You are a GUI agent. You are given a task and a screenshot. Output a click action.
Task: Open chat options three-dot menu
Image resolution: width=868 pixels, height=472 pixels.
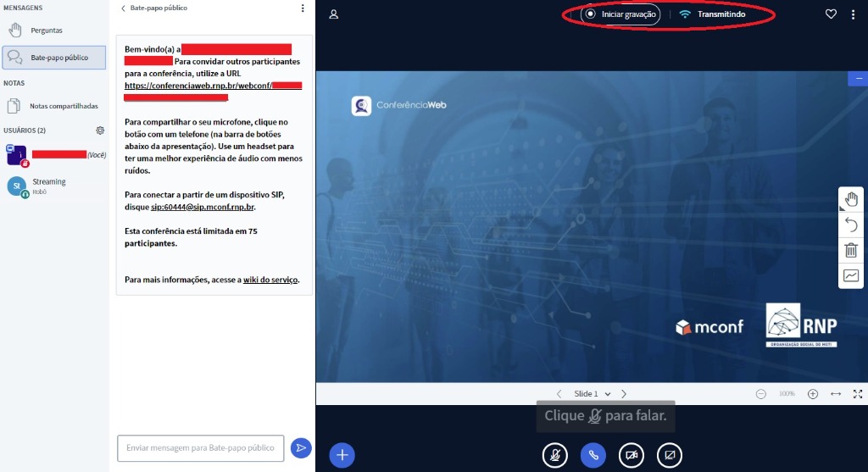tap(303, 8)
